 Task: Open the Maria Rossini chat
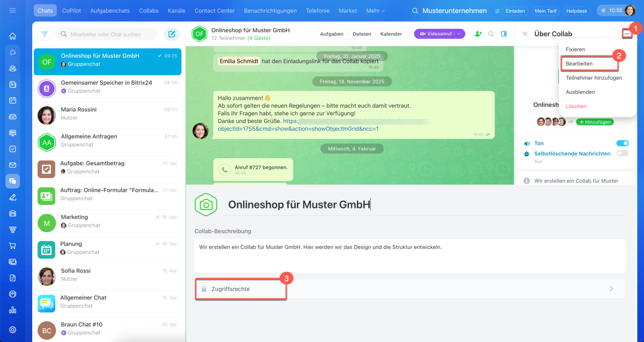point(107,116)
